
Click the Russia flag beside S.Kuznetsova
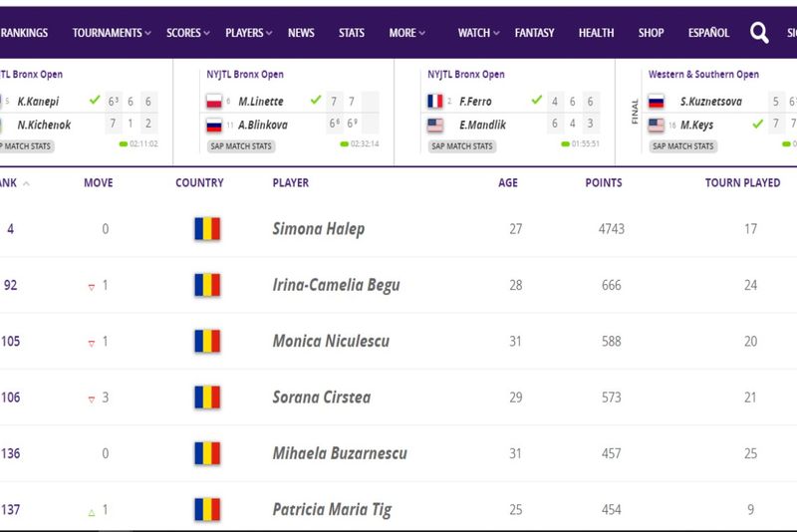click(656, 101)
